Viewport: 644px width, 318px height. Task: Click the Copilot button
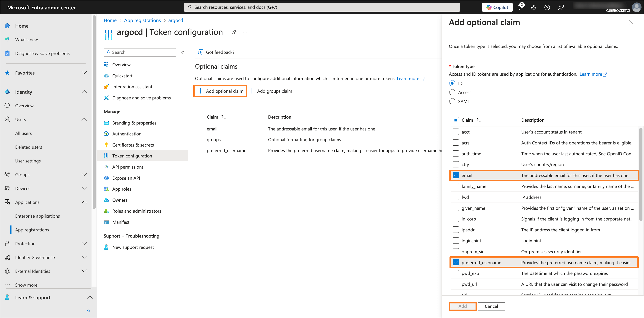(497, 7)
